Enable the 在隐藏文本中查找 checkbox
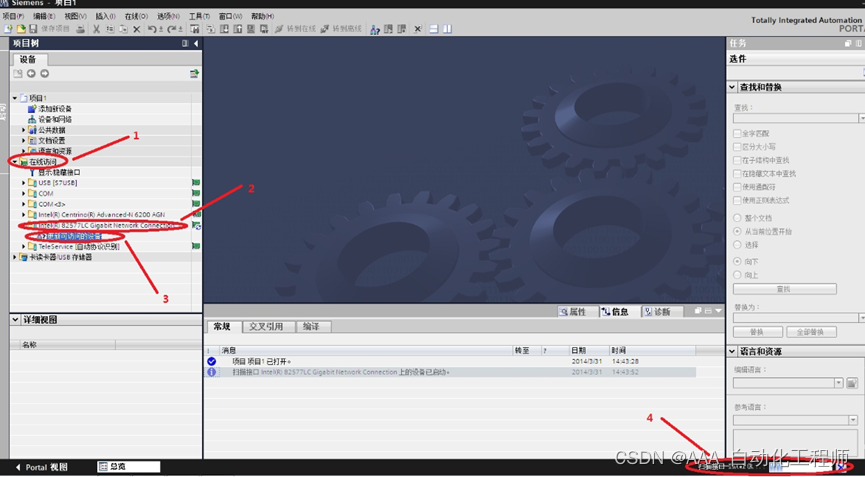The width and height of the screenshot is (865, 477). pos(737,173)
